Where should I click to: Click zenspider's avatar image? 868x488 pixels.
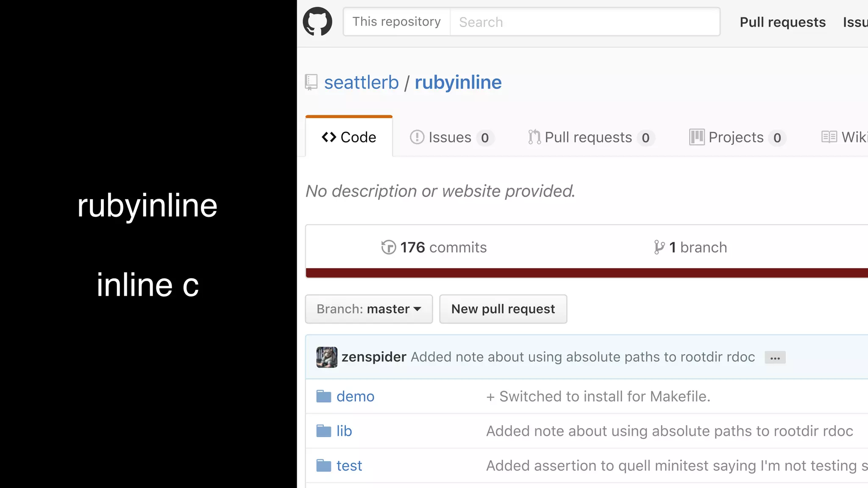[x=327, y=357]
